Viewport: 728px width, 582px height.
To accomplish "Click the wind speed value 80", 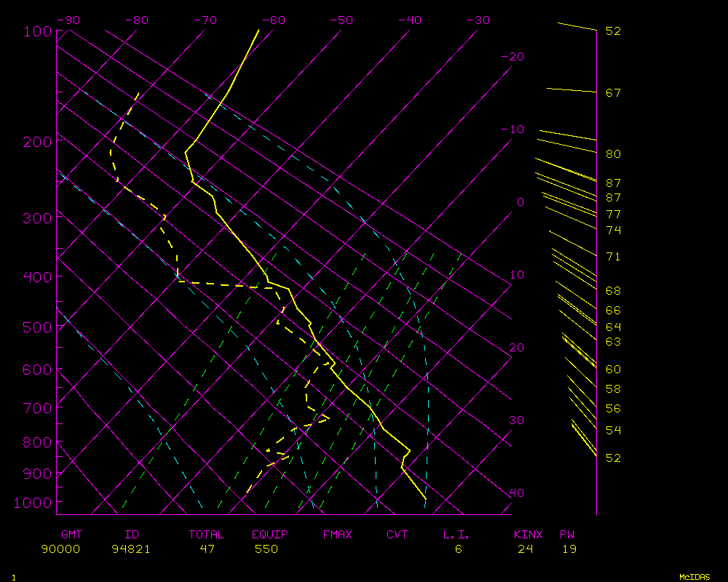I will click(613, 154).
